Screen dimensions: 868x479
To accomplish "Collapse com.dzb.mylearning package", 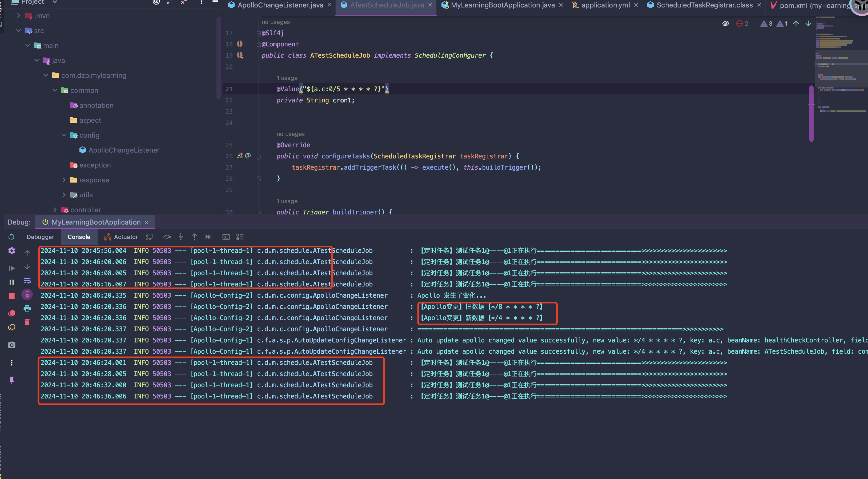I will point(46,75).
